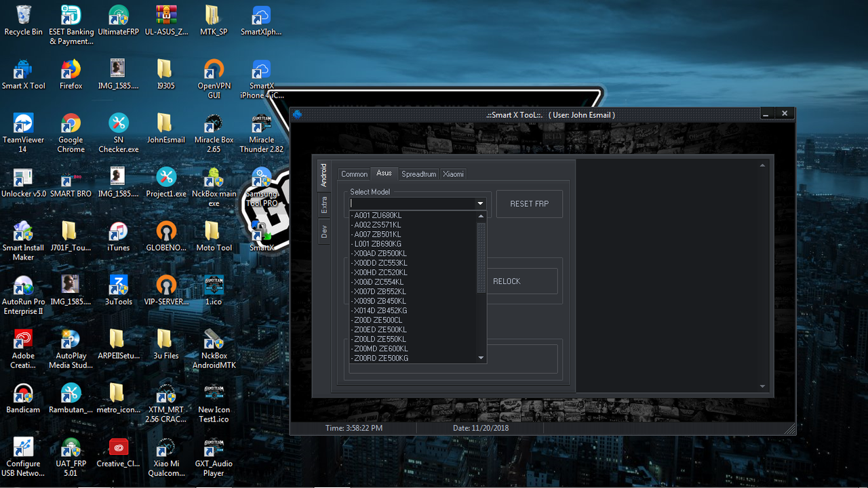Viewport: 868px width, 488px height.
Task: Open ESET Banking & Payment icon
Action: tap(71, 25)
